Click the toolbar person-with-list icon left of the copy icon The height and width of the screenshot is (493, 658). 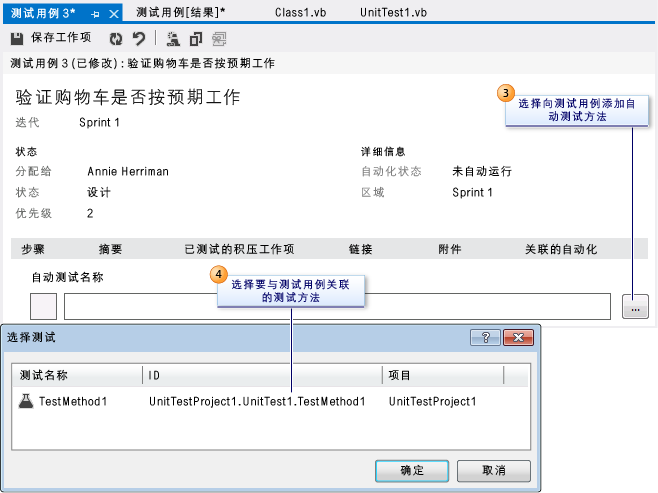click(x=173, y=39)
